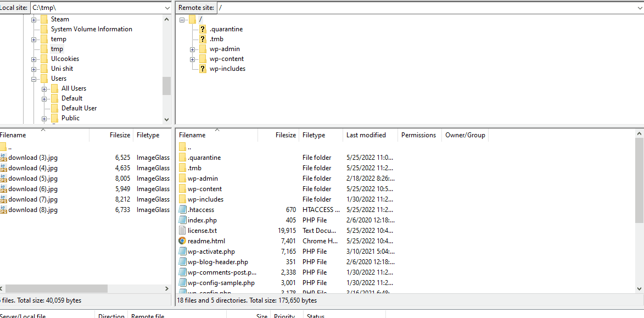Click the download (5).jpg image icon
Image resolution: width=644 pixels, height=318 pixels.
(3, 178)
